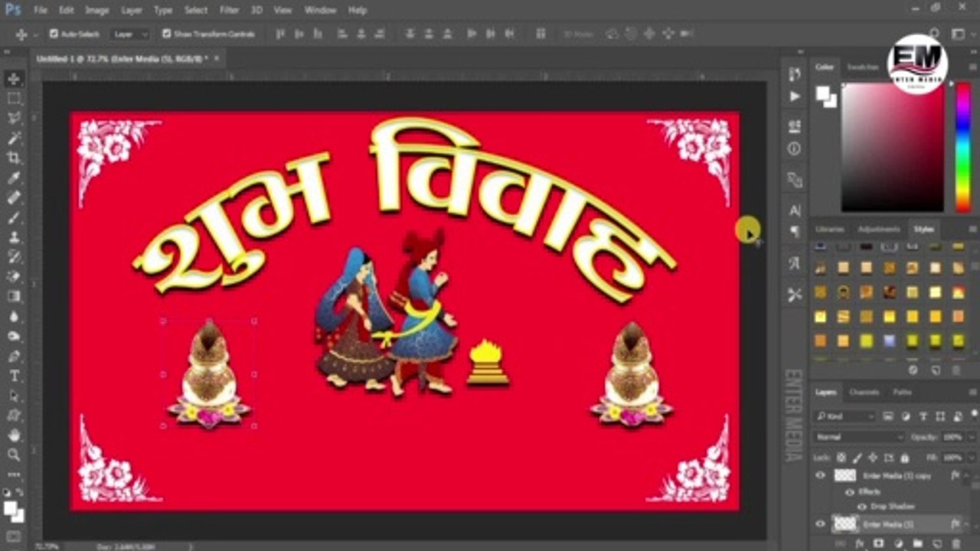Open the Image menu

coord(97,10)
